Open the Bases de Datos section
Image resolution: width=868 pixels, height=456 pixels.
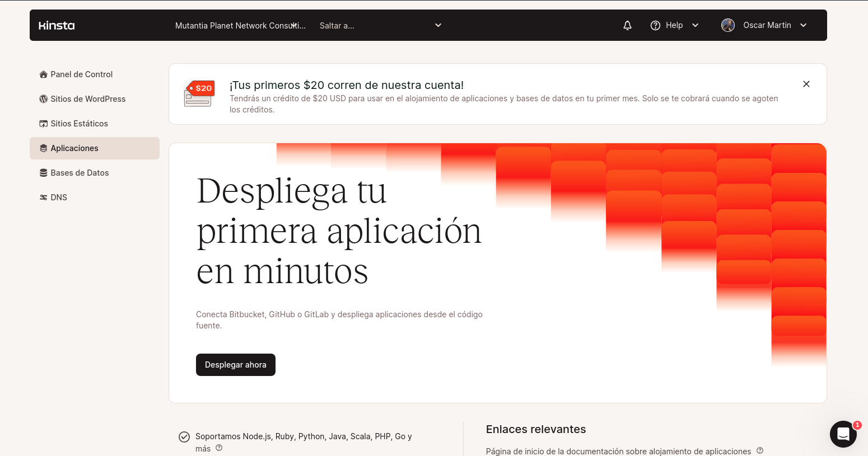click(80, 172)
